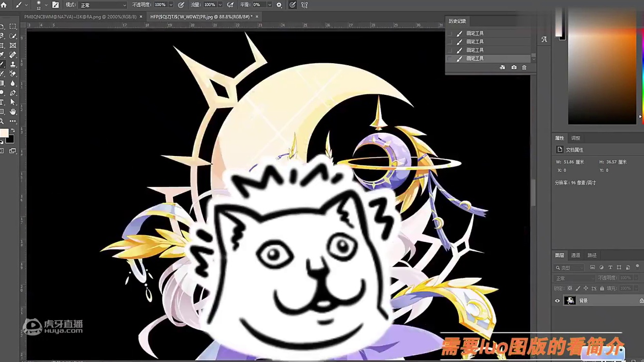Image resolution: width=644 pixels, height=362 pixels.
Task: Change screen mode icon in toolbox
Action: [13, 151]
